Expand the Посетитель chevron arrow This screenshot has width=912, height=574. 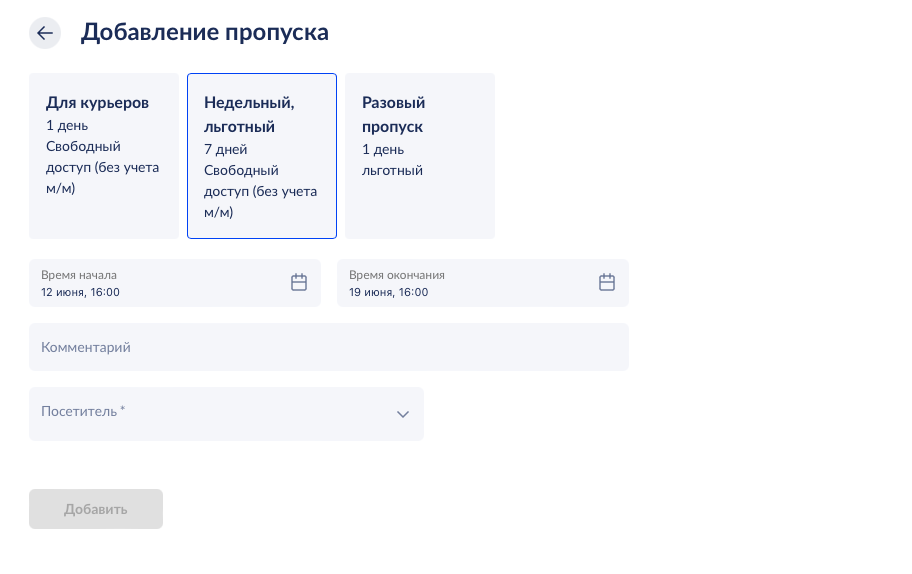(403, 414)
